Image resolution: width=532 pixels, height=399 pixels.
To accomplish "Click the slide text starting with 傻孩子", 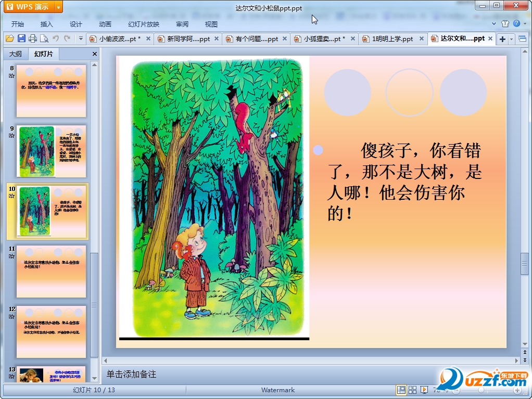I will [x=404, y=182].
